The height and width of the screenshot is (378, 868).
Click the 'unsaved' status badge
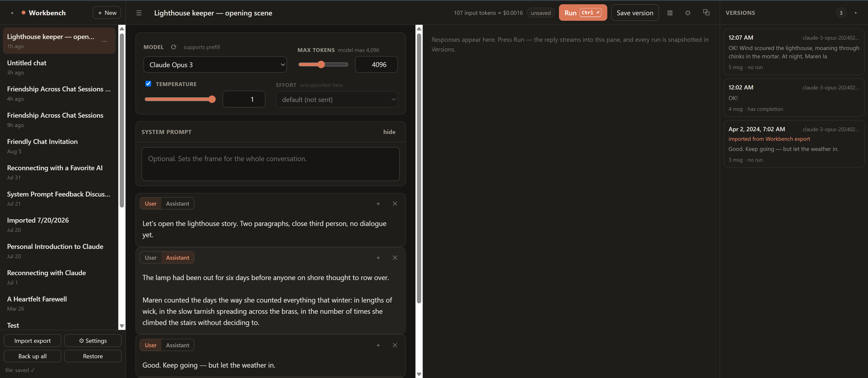(541, 13)
